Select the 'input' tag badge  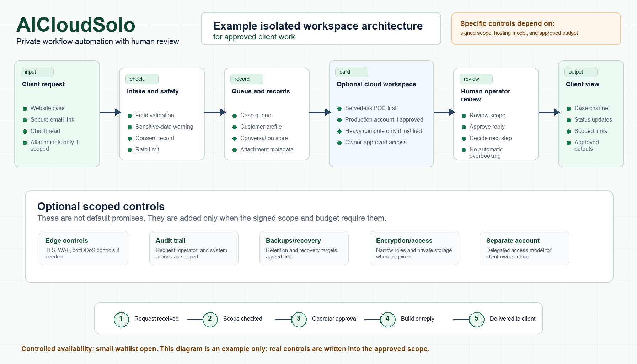[37, 72]
